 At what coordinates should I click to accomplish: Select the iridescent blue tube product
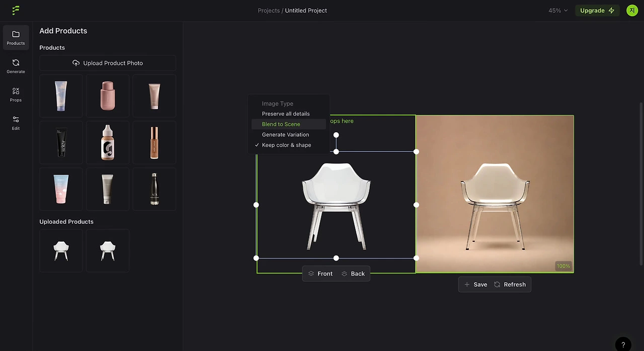(61, 96)
